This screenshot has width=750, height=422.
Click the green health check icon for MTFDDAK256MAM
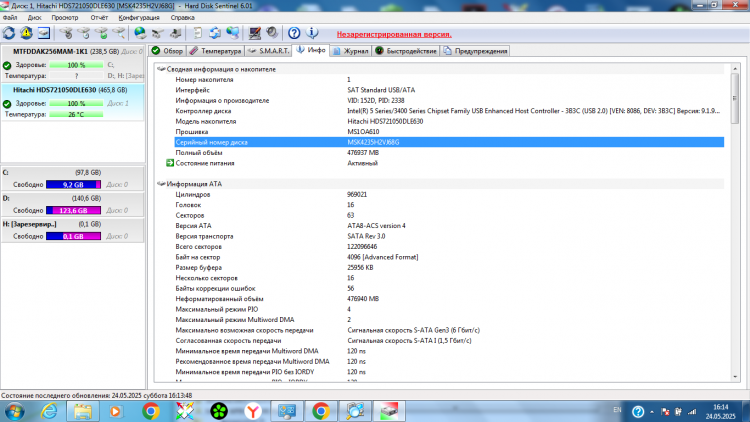pyautogui.click(x=7, y=65)
